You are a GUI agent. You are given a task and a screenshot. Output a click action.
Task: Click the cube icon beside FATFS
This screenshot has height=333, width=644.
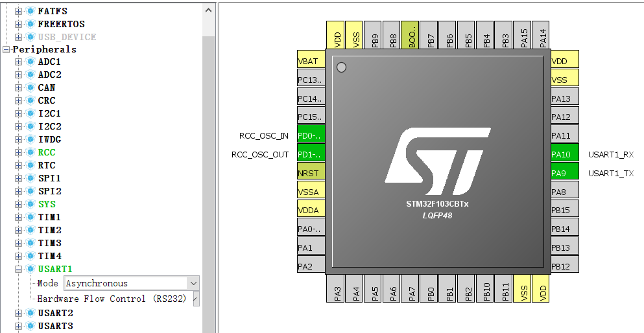click(x=30, y=11)
